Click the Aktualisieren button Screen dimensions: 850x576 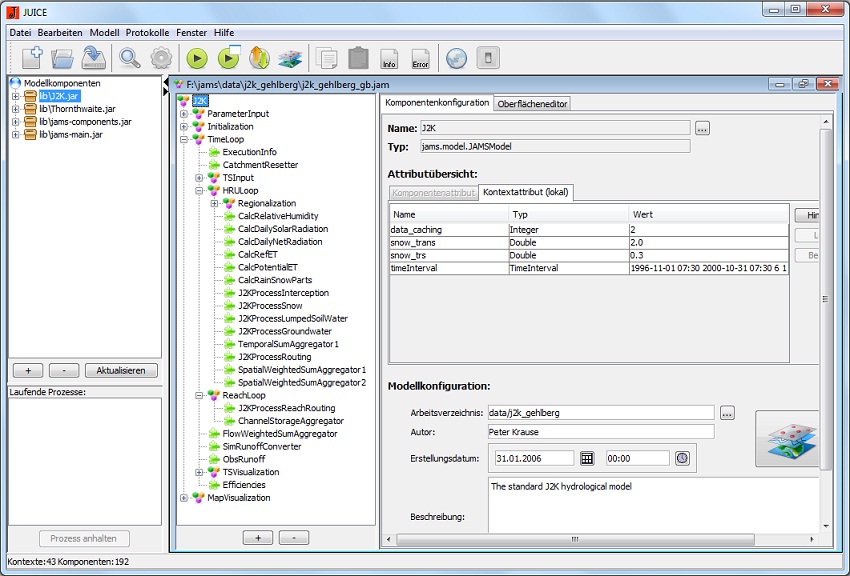[x=121, y=370]
